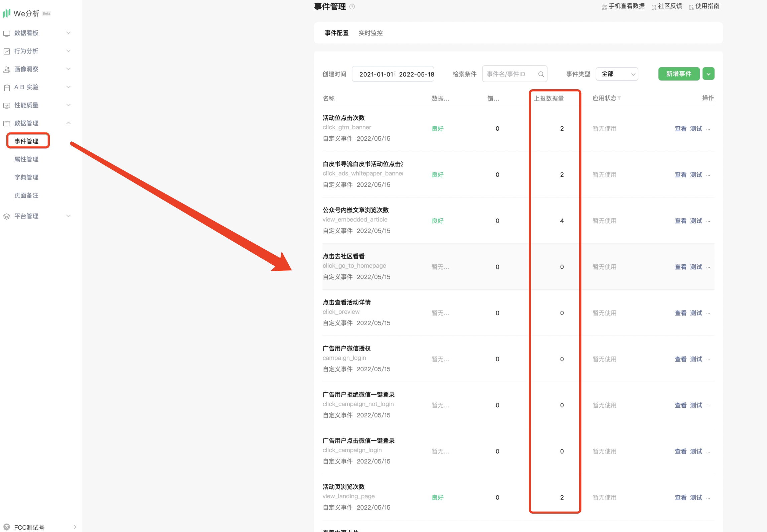Image resolution: width=767 pixels, height=532 pixels.
Task: Click the 行为分析 chart icon
Action: coord(7,51)
